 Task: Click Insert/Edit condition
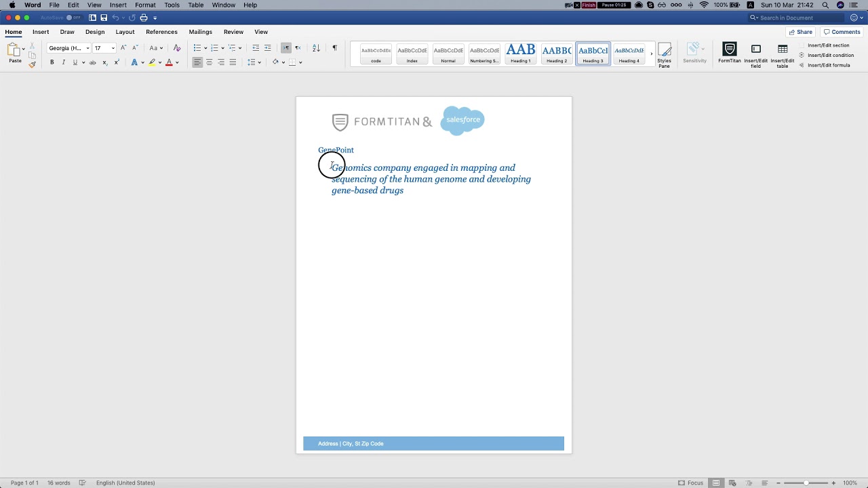pyautogui.click(x=826, y=55)
